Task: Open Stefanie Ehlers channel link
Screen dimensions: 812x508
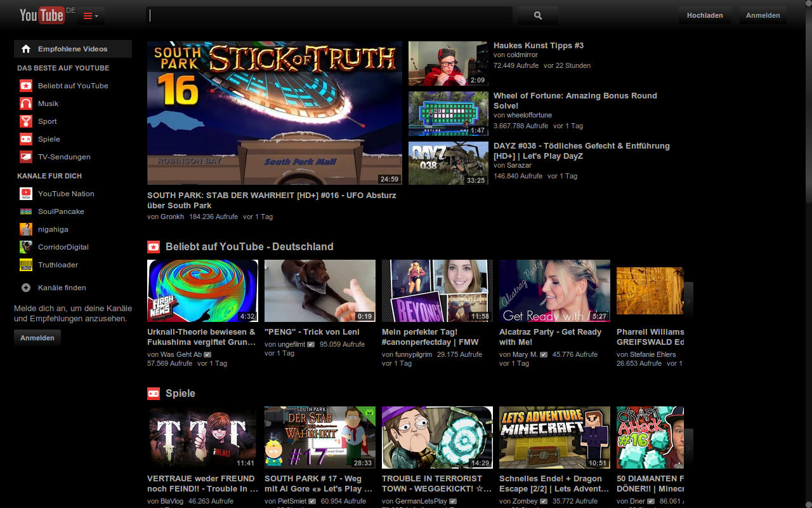Action: (x=653, y=354)
